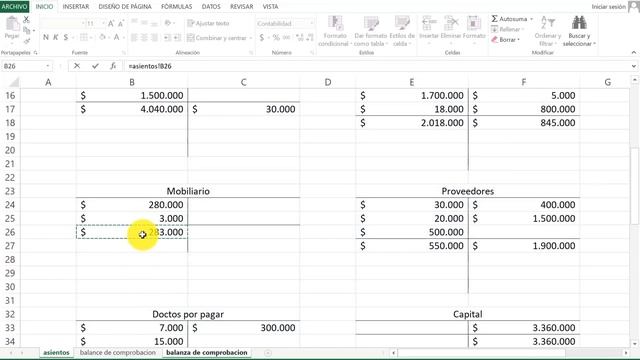Open the Autosuma dropdown arrow

531,19
